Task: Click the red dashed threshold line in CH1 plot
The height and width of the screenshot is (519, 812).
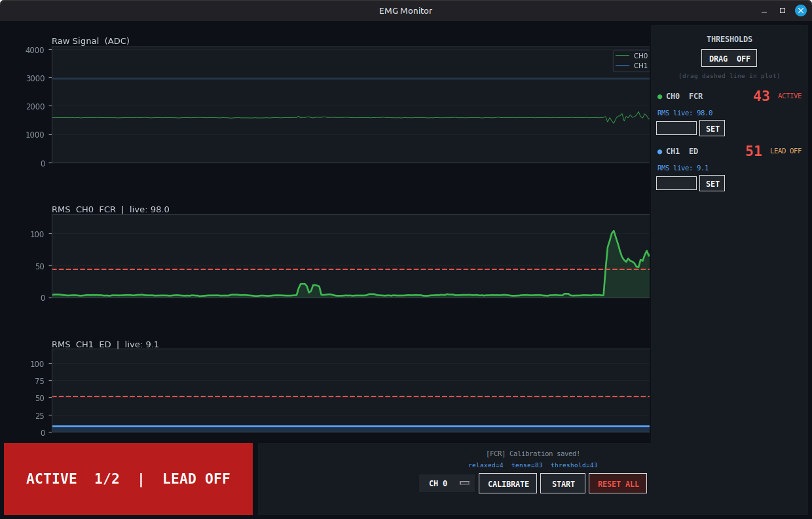Action: click(x=350, y=396)
